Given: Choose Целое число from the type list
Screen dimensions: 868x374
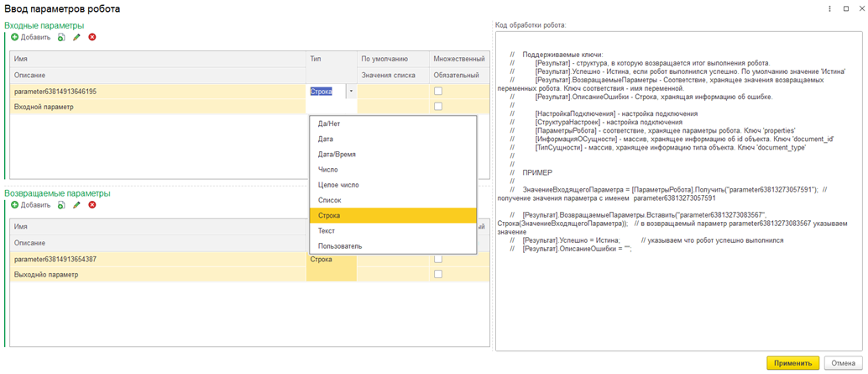Looking at the screenshot, I should tap(338, 185).
